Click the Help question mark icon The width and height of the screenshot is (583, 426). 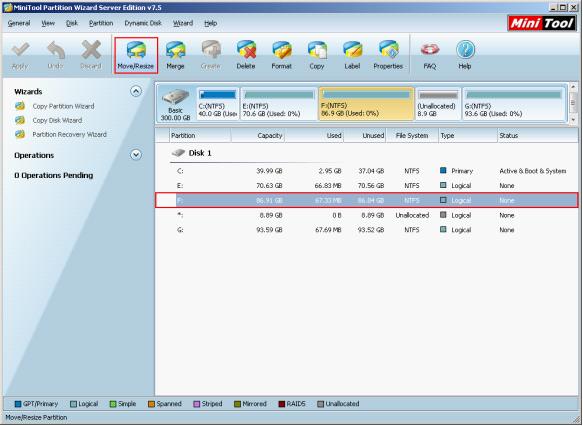(x=465, y=49)
